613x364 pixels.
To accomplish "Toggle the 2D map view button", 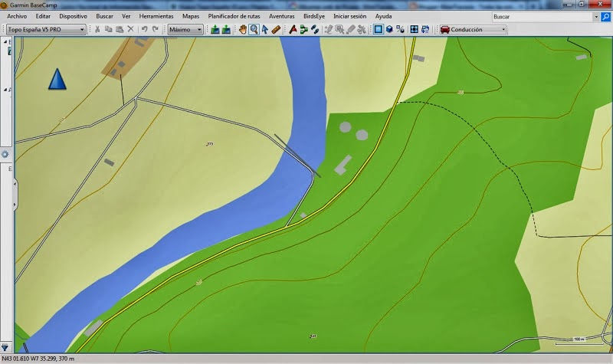I will click(x=378, y=29).
